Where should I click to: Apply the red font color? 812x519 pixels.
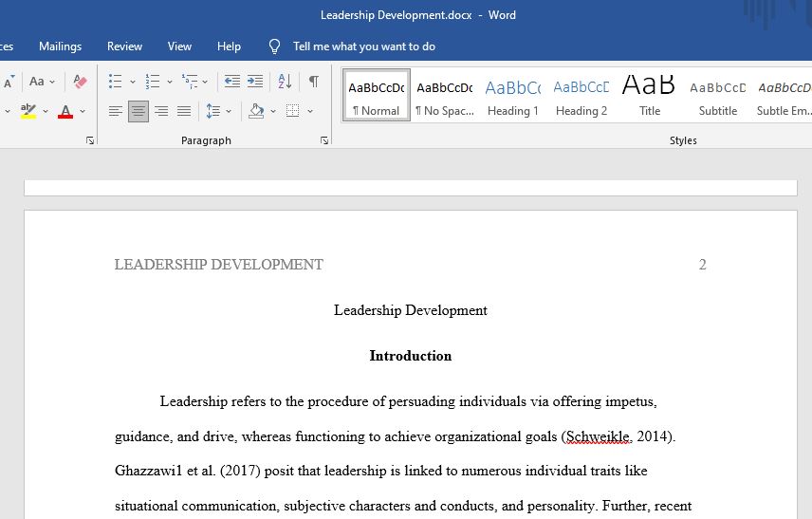pos(65,111)
